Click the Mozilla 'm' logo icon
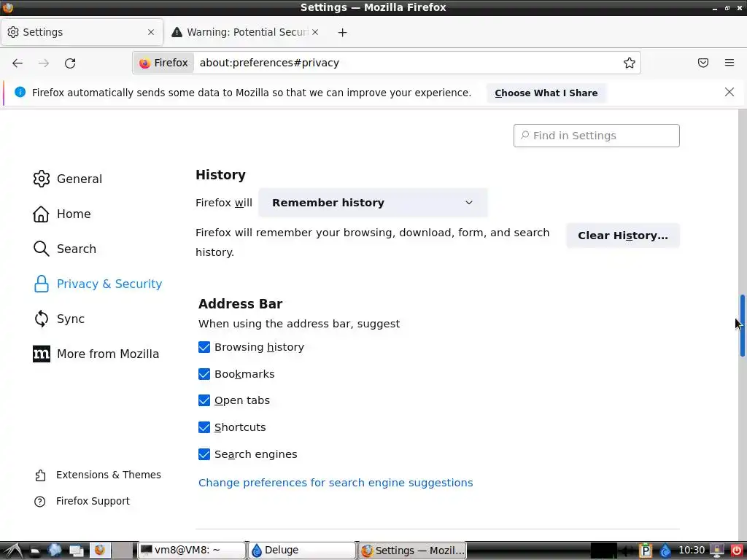 pos(42,354)
